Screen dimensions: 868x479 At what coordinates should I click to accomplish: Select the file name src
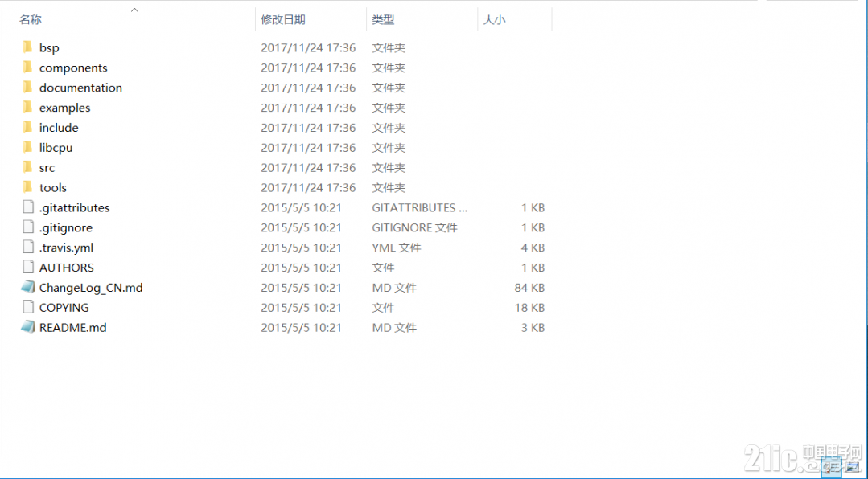point(47,168)
